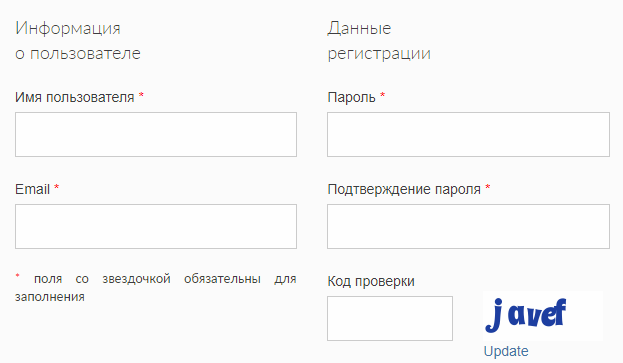This screenshot has height=363, width=623.
Task: Click the Код проверки input box
Action: point(390,318)
